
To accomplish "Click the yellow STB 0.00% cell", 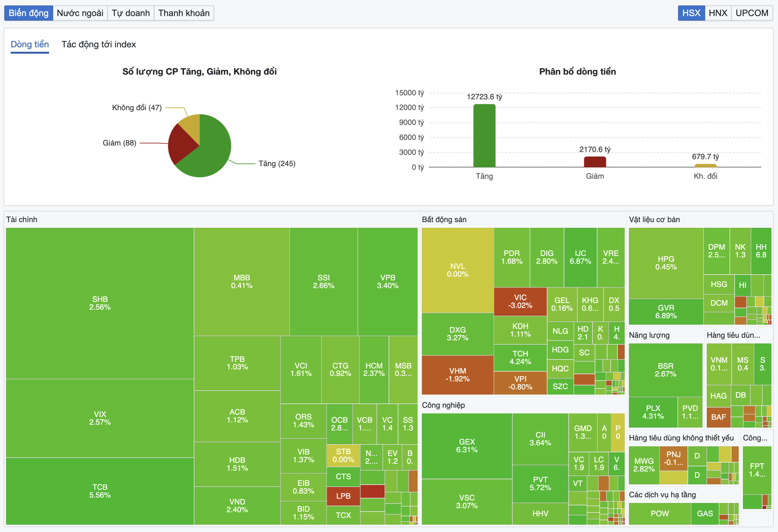I will pos(343,455).
